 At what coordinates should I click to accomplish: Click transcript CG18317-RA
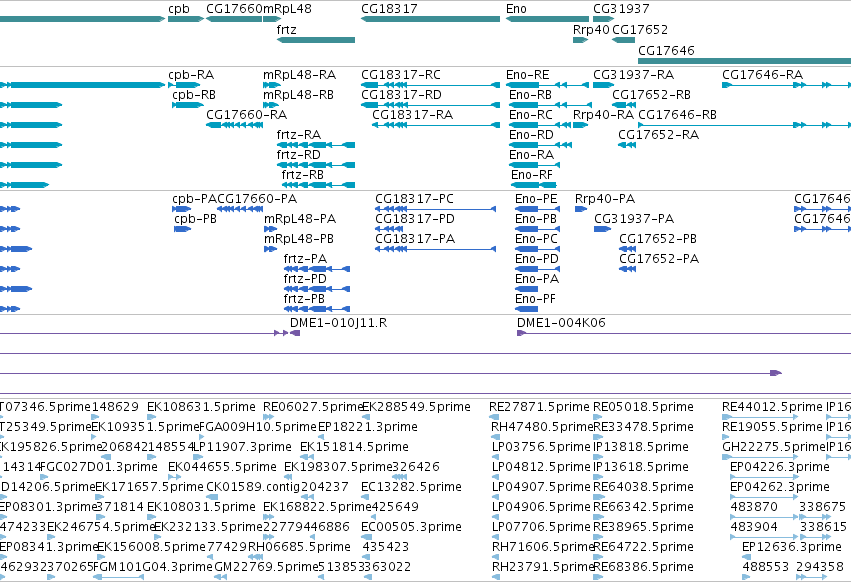(x=412, y=115)
